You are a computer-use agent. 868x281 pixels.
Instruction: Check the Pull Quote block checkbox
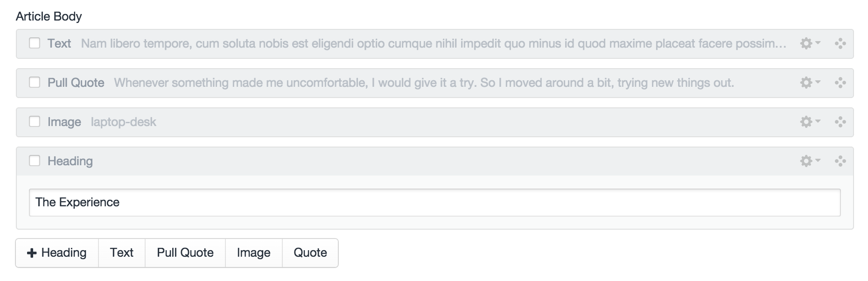pos(35,83)
